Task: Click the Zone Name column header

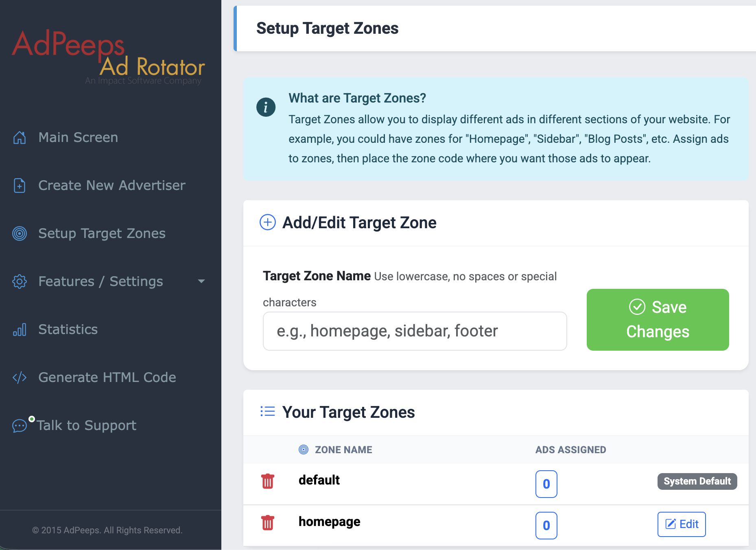Action: (343, 450)
